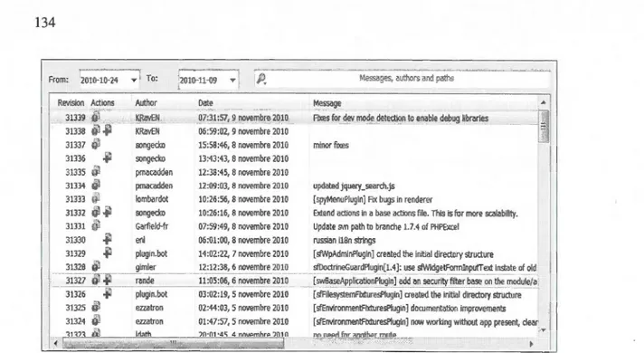This screenshot has height=353, width=644.
Task: Select revision number 31339
Action: [x=75, y=118]
